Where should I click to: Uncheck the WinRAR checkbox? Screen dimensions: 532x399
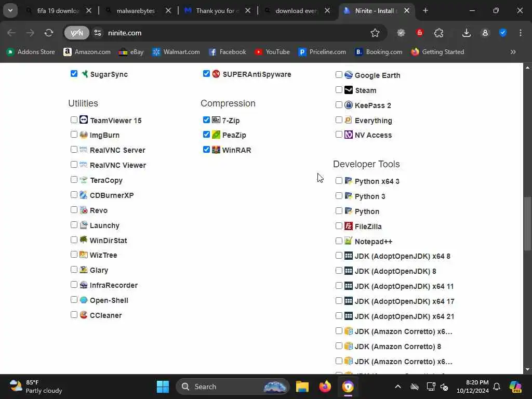[x=206, y=150]
